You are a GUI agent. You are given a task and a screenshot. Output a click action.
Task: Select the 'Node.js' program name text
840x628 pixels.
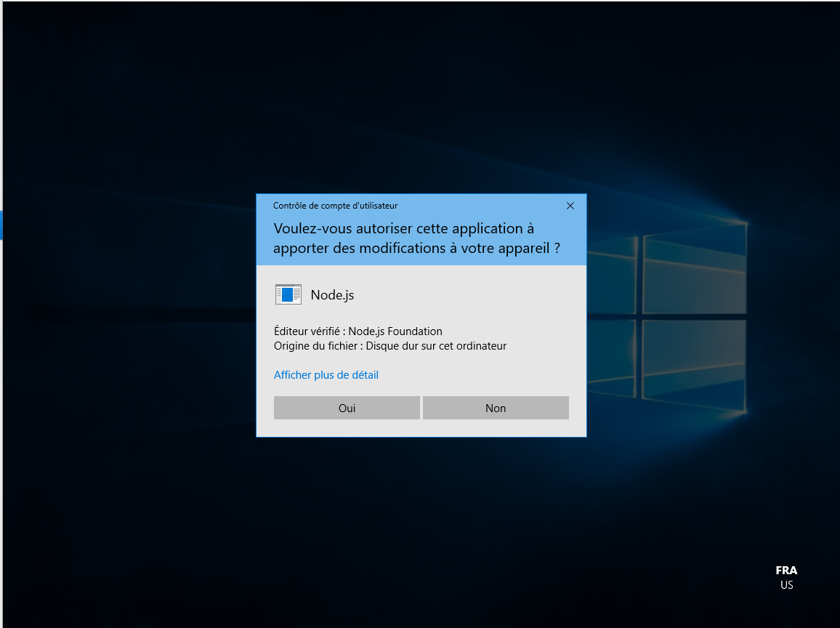[332, 295]
